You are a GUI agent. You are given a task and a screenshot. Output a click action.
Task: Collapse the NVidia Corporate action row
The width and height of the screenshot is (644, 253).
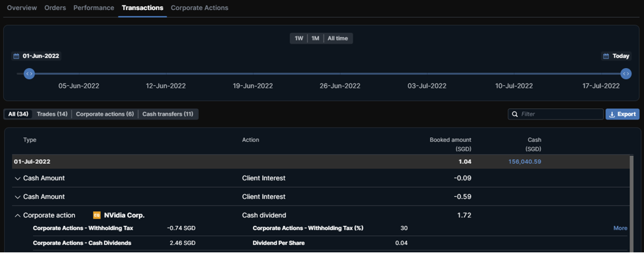(17, 215)
